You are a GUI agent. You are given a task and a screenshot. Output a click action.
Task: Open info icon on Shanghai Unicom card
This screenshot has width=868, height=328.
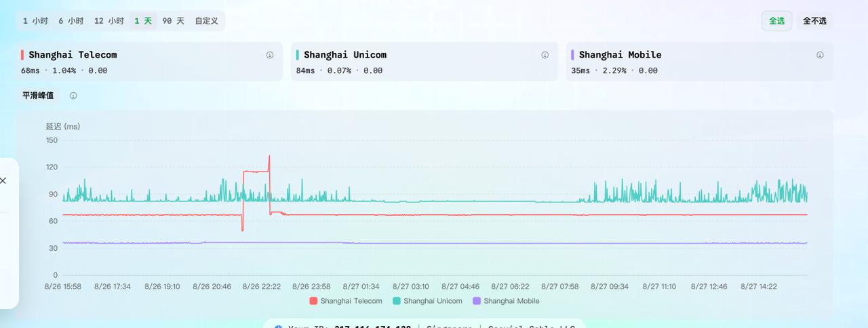coord(545,55)
